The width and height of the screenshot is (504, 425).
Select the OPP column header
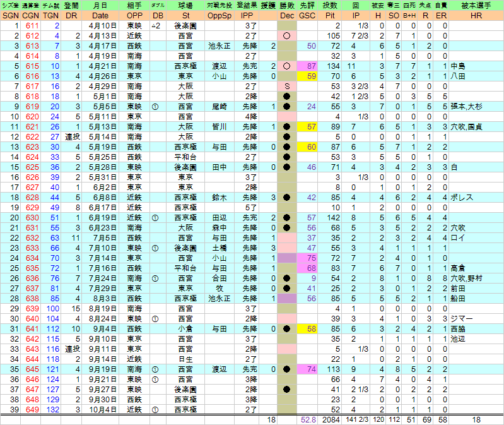point(134,15)
